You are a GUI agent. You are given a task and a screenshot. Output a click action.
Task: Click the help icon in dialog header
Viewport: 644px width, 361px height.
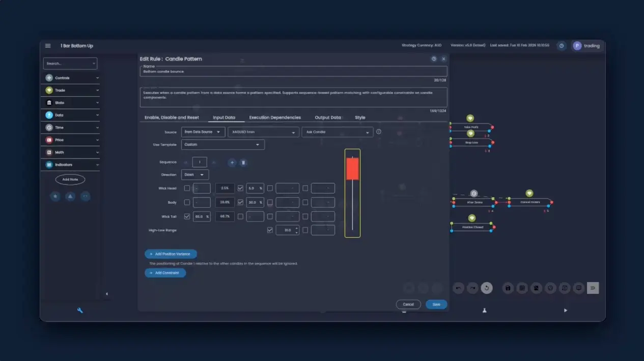point(434,59)
